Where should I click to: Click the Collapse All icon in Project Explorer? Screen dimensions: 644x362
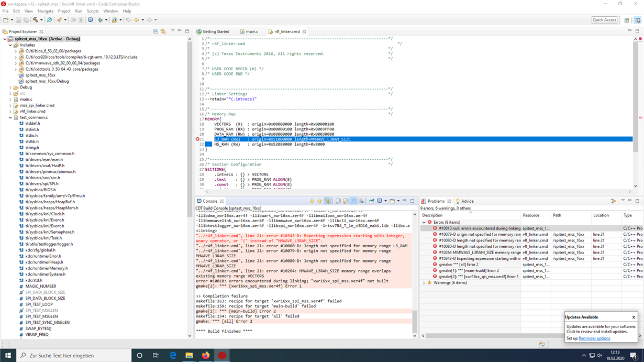[x=156, y=31]
